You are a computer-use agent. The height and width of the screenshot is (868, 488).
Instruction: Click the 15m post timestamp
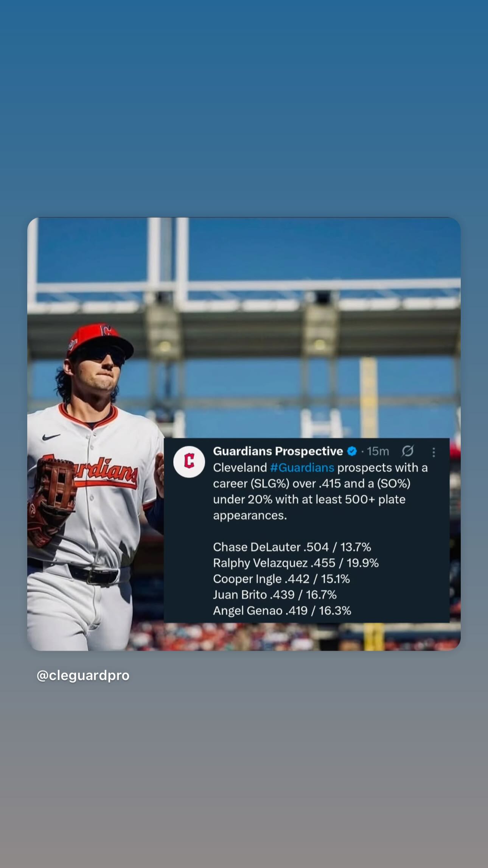click(x=378, y=451)
